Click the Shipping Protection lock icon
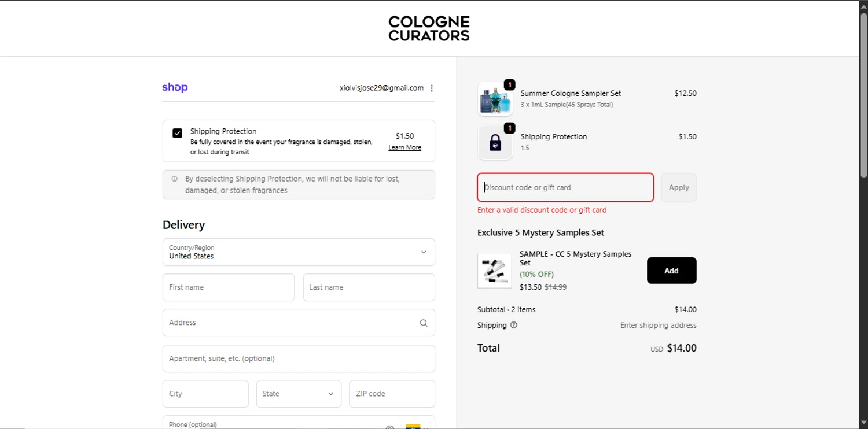Screen dimensions: 868x429 coord(495,143)
